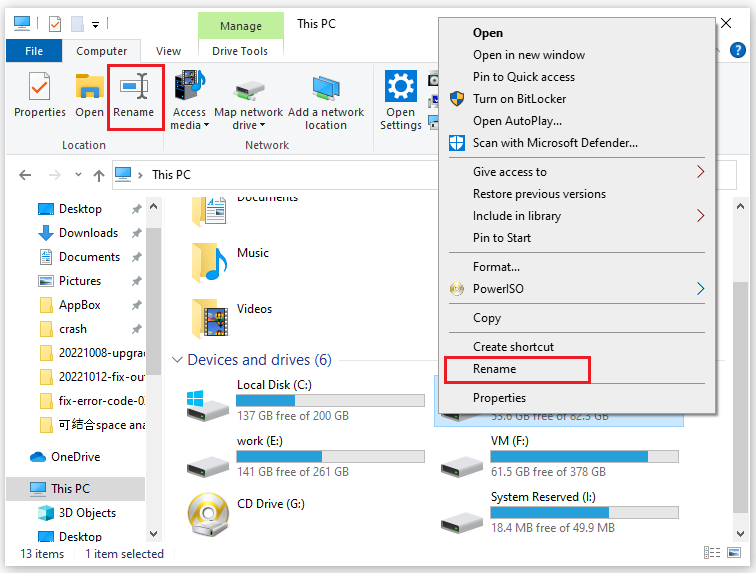Click the Videos folder

232,319
